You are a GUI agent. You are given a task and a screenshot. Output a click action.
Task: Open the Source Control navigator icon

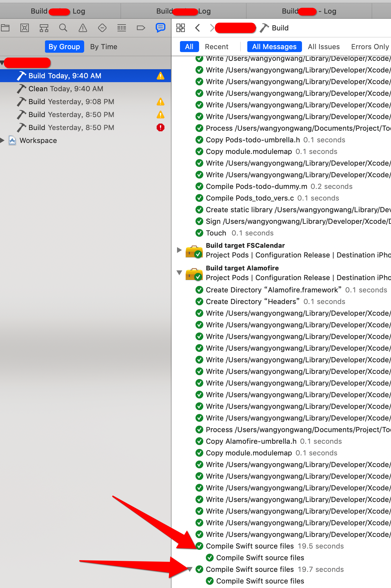pos(25,28)
